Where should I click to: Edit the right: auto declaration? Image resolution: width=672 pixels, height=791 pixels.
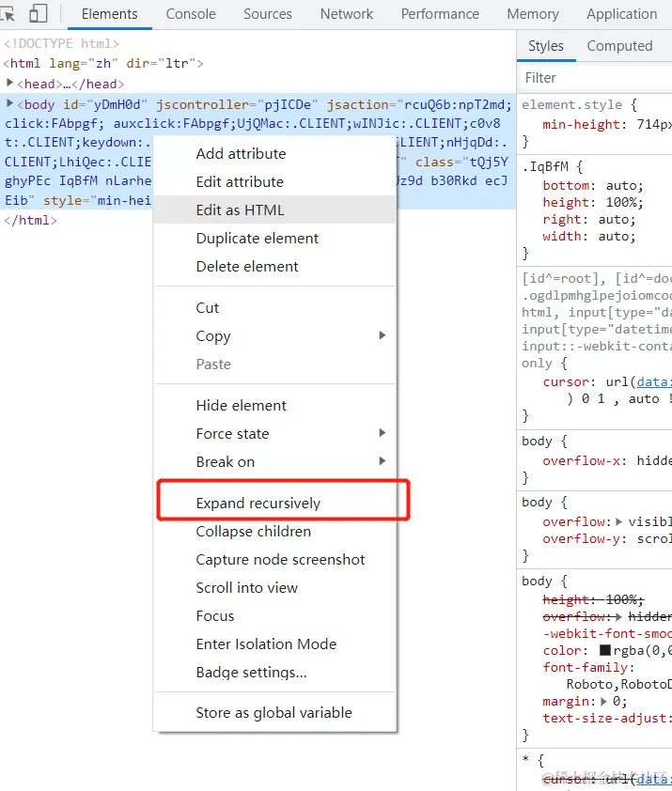coord(588,220)
